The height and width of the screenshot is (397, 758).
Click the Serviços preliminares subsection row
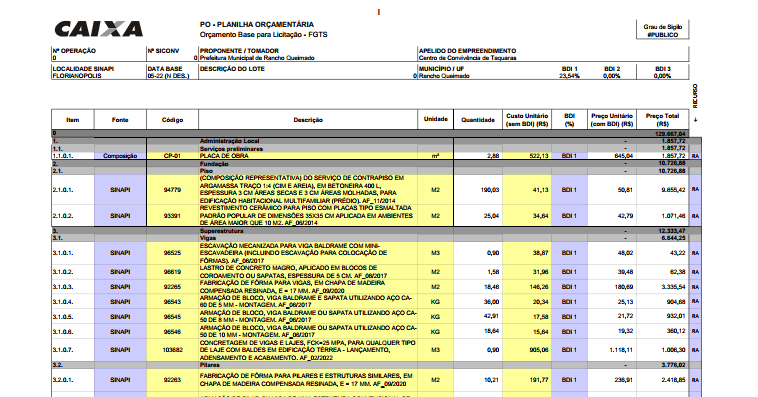[x=370, y=148]
